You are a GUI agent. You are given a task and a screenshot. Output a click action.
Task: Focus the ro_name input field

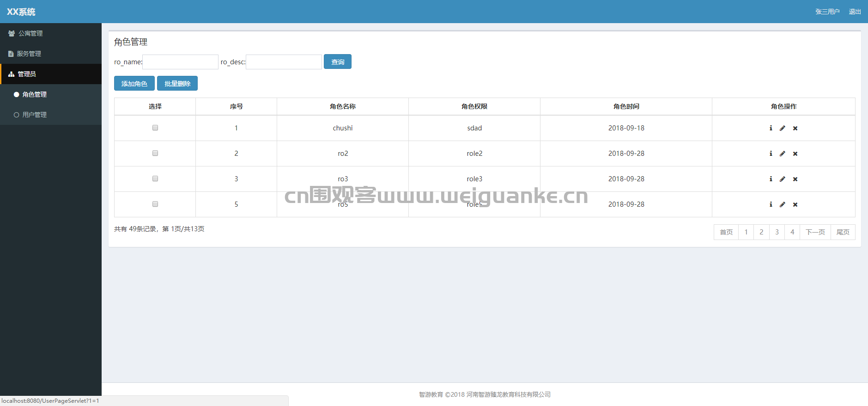tap(180, 62)
